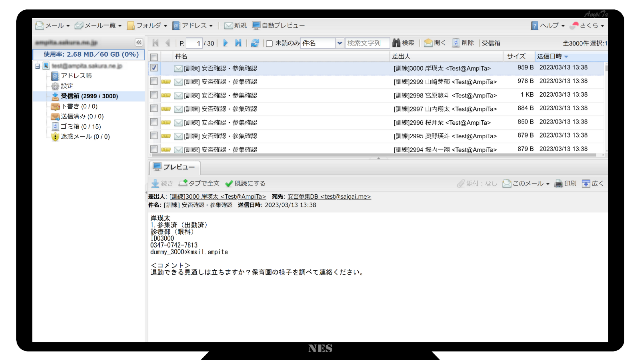
Task: Click the タブで全文 open in tab button
Action: pyautogui.click(x=200, y=184)
